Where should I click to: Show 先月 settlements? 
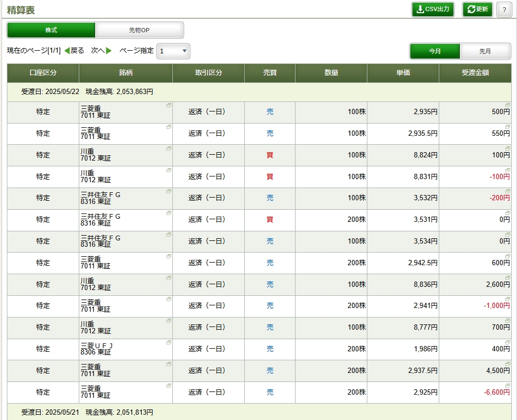point(485,51)
